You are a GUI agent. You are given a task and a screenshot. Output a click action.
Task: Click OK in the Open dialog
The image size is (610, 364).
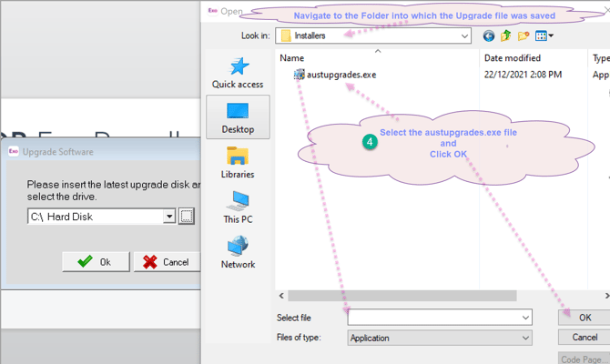585,318
